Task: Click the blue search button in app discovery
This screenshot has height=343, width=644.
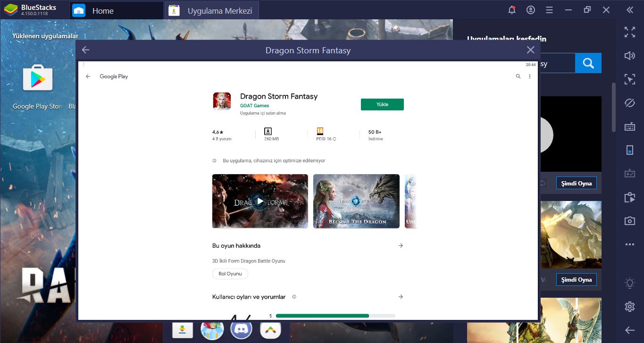Action: [588, 63]
